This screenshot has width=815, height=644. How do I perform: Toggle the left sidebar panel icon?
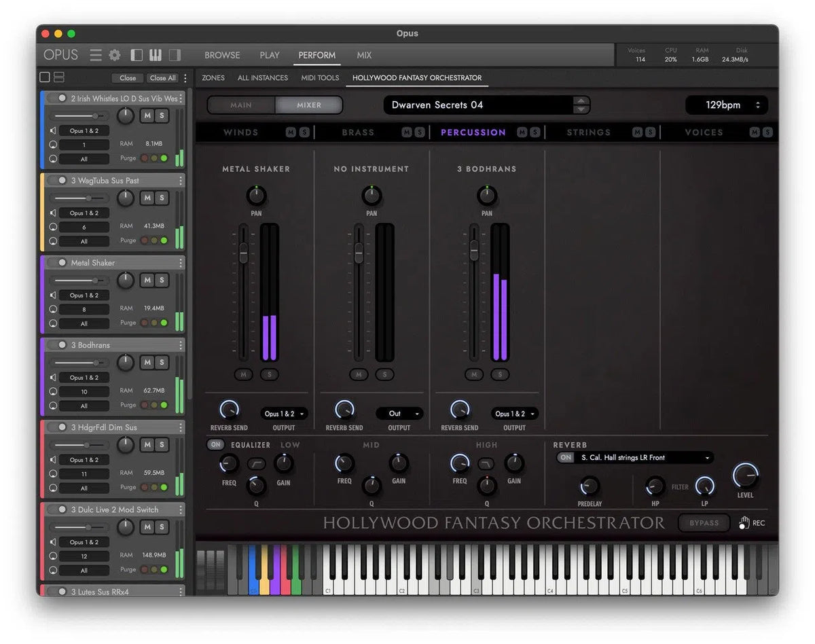[x=137, y=55]
